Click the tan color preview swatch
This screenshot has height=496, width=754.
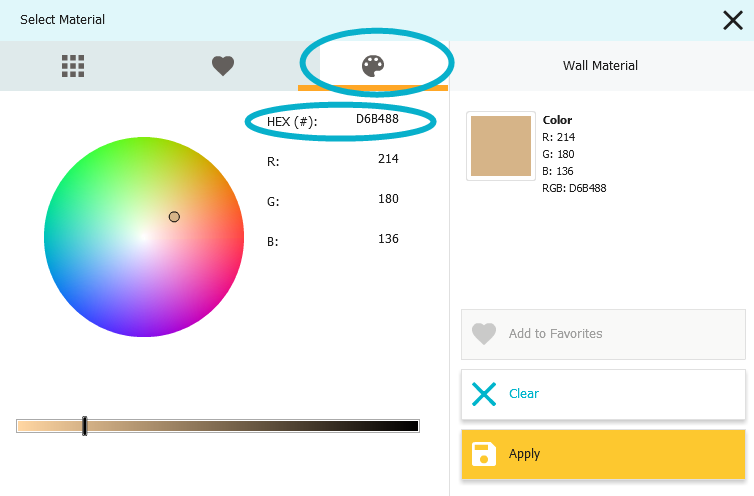501,146
